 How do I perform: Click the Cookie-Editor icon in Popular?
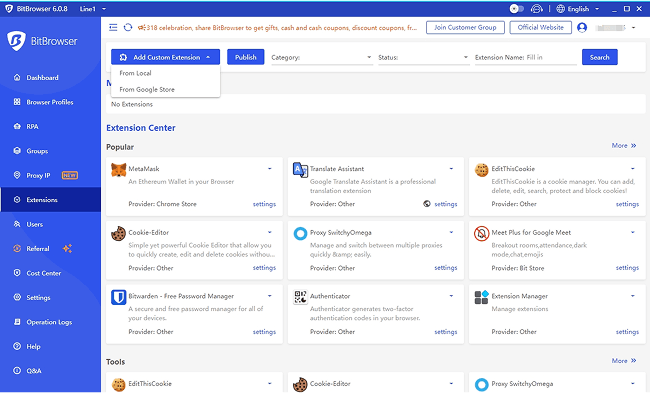119,233
